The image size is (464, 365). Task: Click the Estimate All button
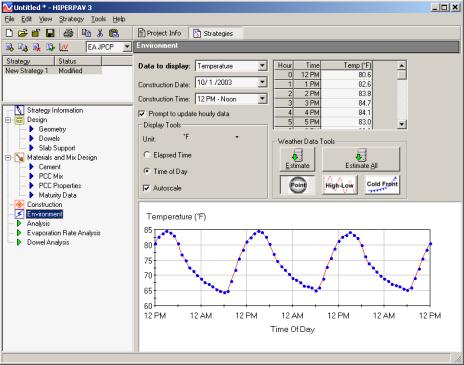tap(361, 159)
